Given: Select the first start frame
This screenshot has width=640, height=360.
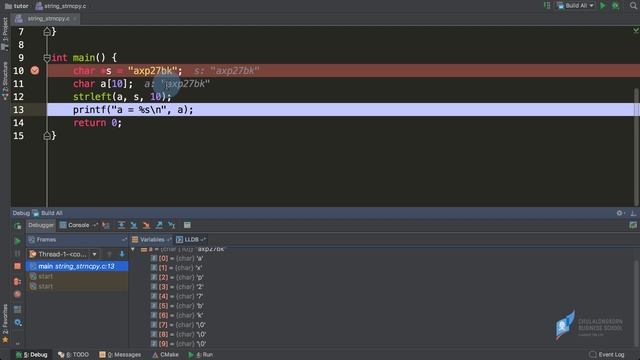Looking at the screenshot, I should 77,276.
